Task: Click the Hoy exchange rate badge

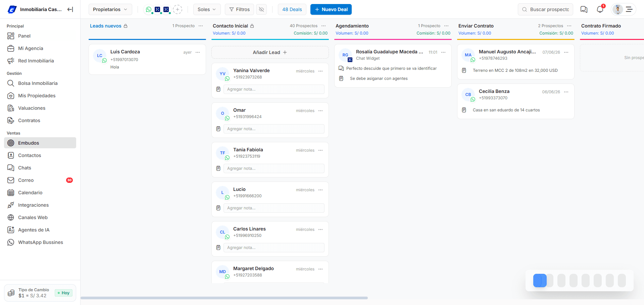Action: [x=63, y=293]
